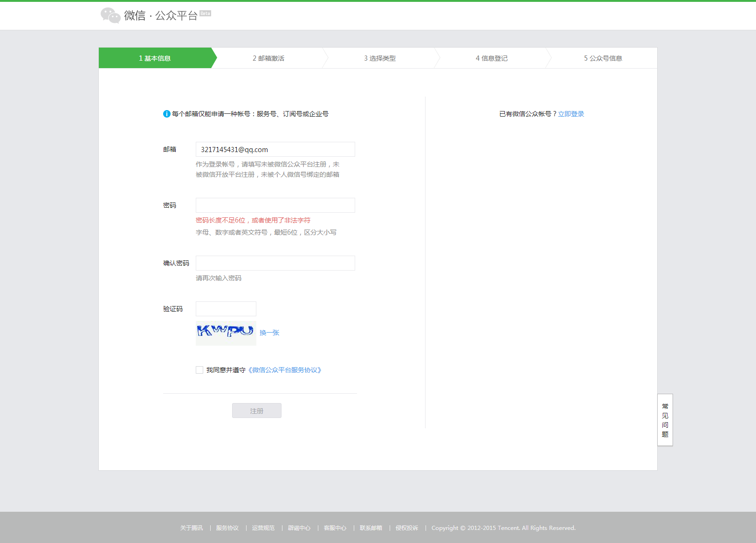This screenshot has height=543, width=756.
Task: Open 关于腾讯 footer link
Action: click(x=192, y=528)
